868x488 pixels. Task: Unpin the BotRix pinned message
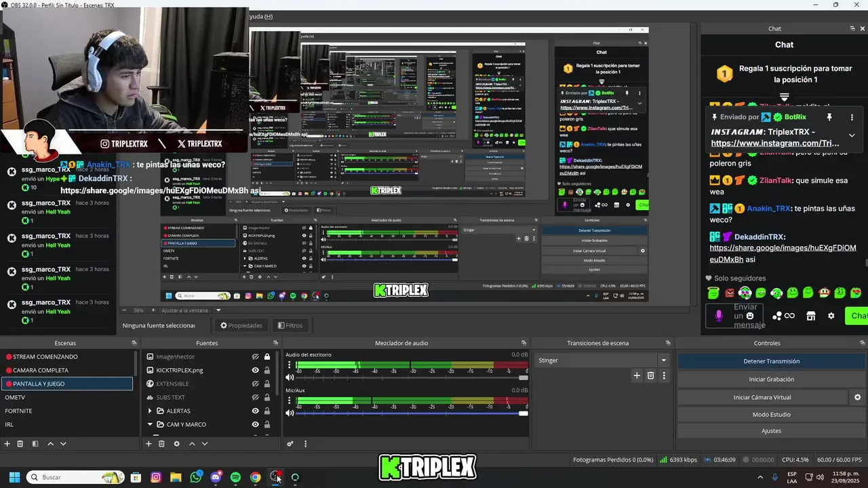click(x=829, y=117)
